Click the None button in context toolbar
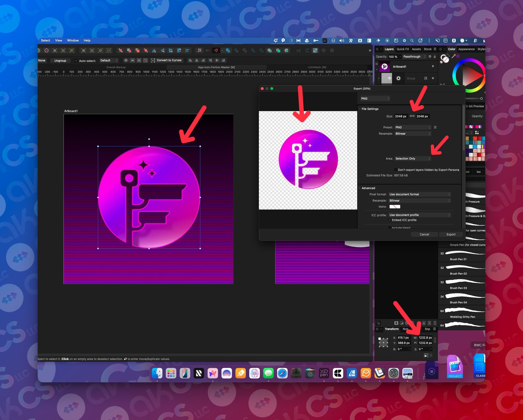 (x=42, y=61)
